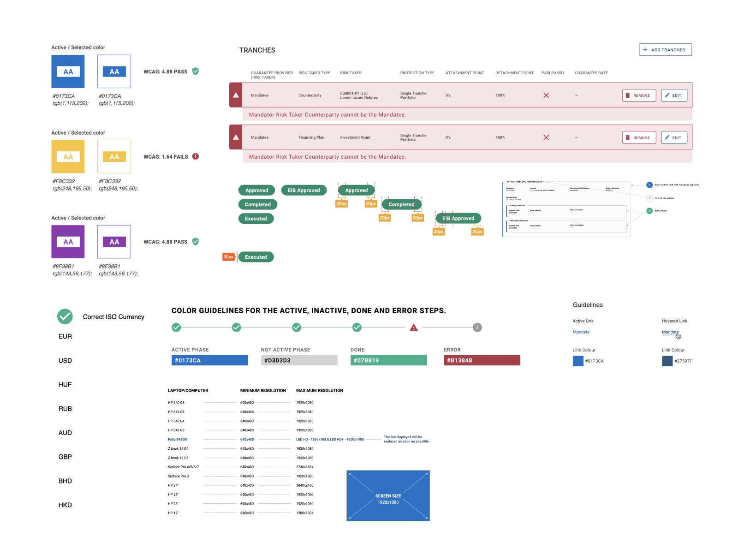Click green pass shield beside purple WCAG 4.88
Viewport: 738px width, 560px height.
196,242
